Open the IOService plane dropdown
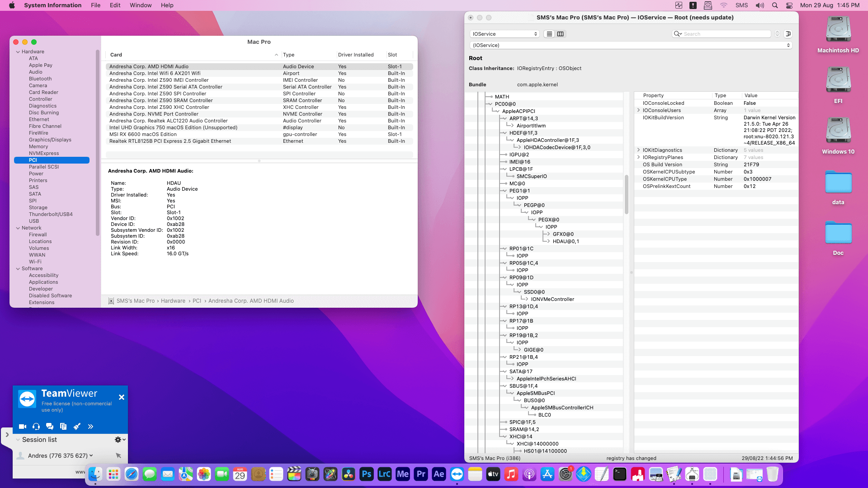 pyautogui.click(x=505, y=34)
